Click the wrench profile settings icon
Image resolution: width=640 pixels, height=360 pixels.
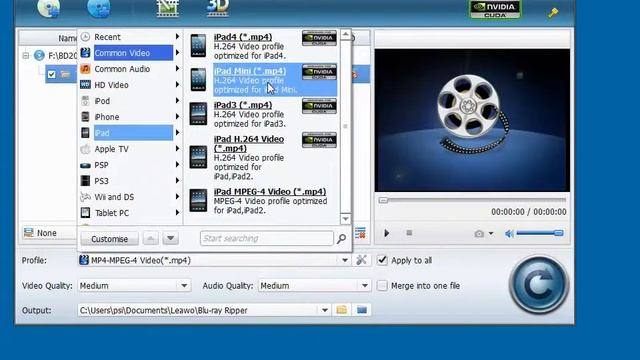[361, 260]
